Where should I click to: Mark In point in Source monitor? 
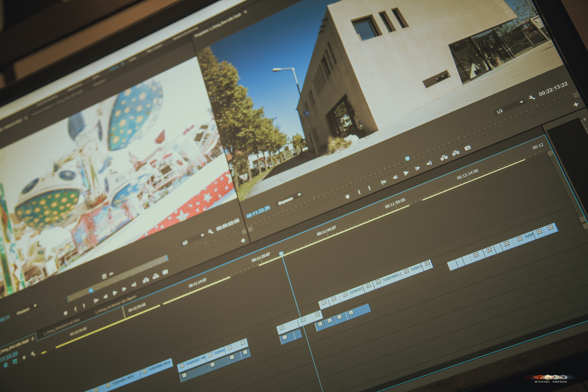point(76,309)
